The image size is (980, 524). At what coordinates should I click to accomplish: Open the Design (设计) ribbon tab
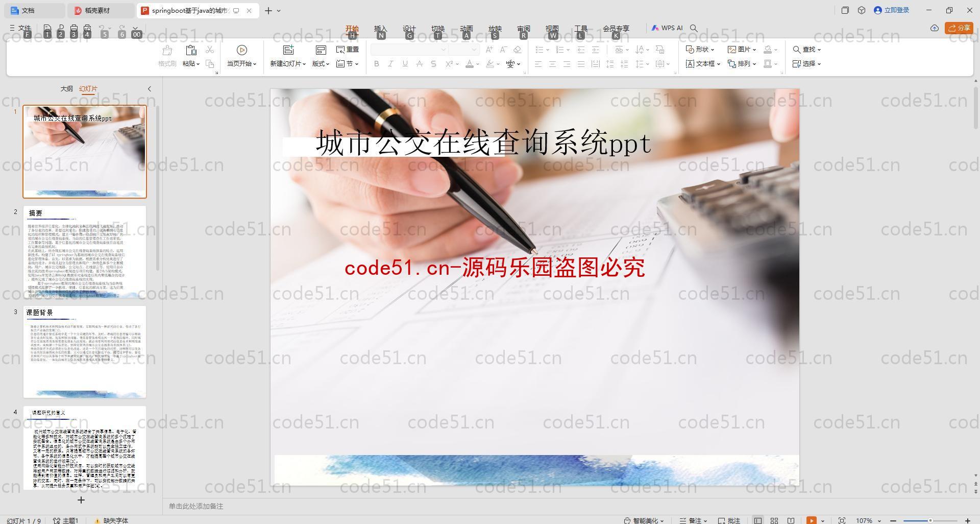tap(409, 29)
